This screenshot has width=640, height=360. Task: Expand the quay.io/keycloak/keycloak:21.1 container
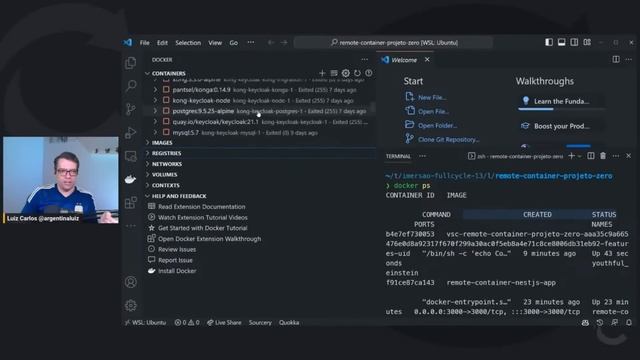tap(155, 122)
